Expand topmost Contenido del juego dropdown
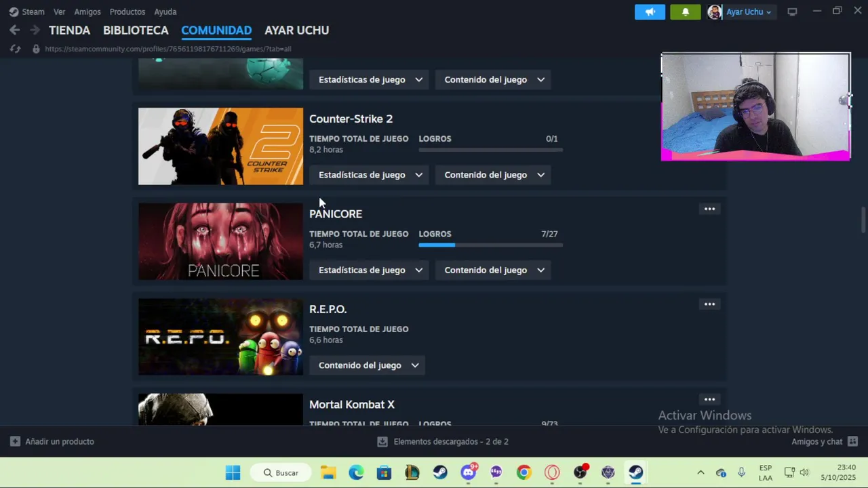Screen dimensions: 868x488 click(494, 79)
